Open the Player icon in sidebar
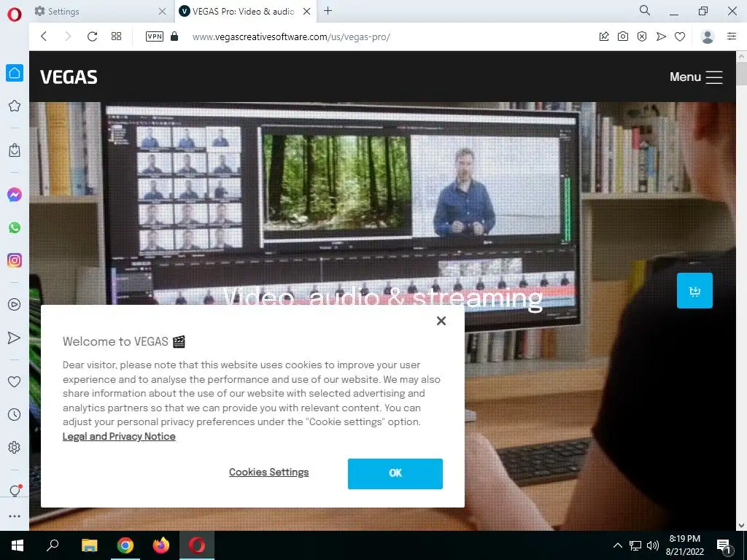The width and height of the screenshot is (747, 560). 15,305
